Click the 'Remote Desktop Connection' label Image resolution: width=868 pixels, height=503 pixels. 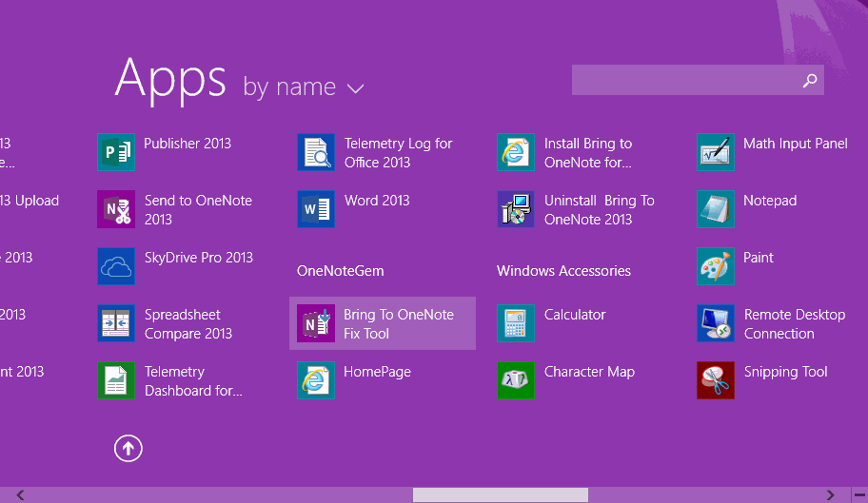click(x=795, y=324)
